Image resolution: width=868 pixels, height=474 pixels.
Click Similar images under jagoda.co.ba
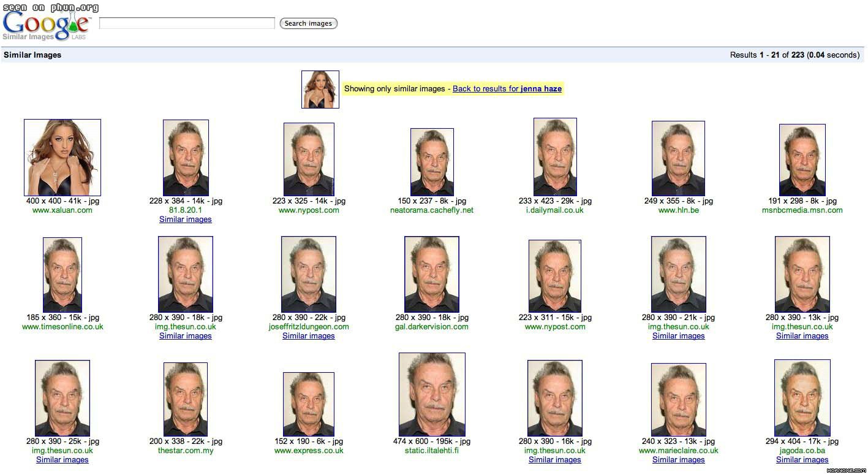[802, 460]
